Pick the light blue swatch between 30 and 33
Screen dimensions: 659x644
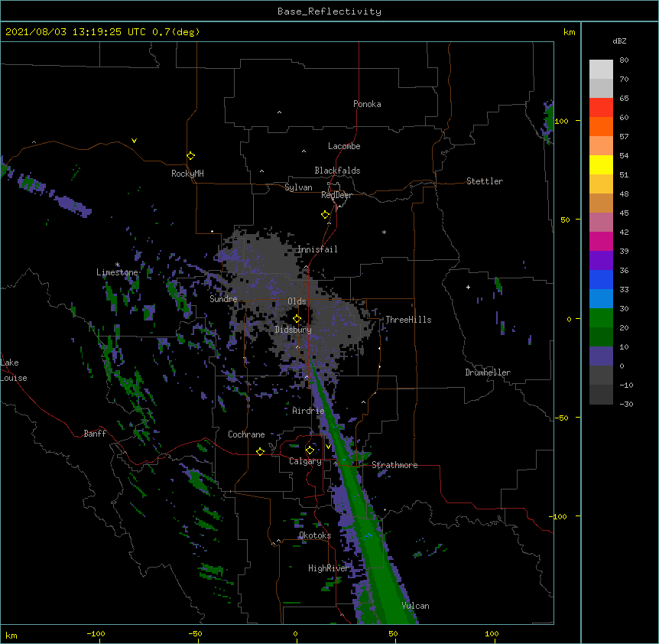[601, 299]
